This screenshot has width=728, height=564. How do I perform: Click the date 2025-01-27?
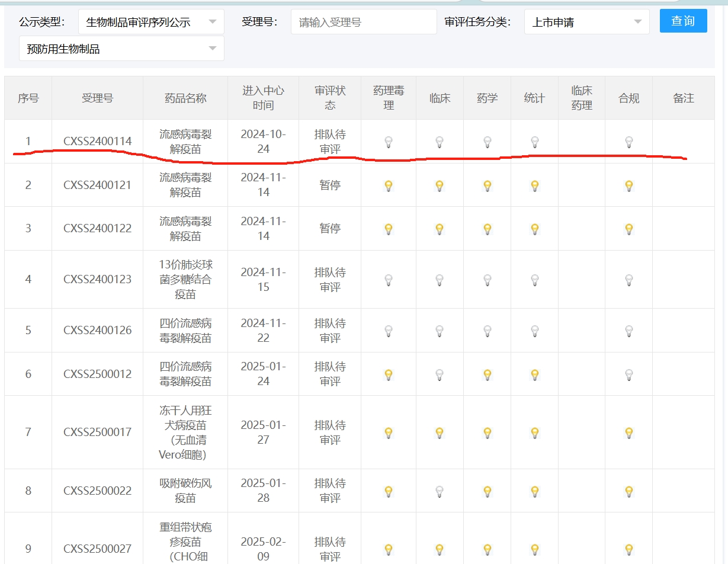(263, 432)
